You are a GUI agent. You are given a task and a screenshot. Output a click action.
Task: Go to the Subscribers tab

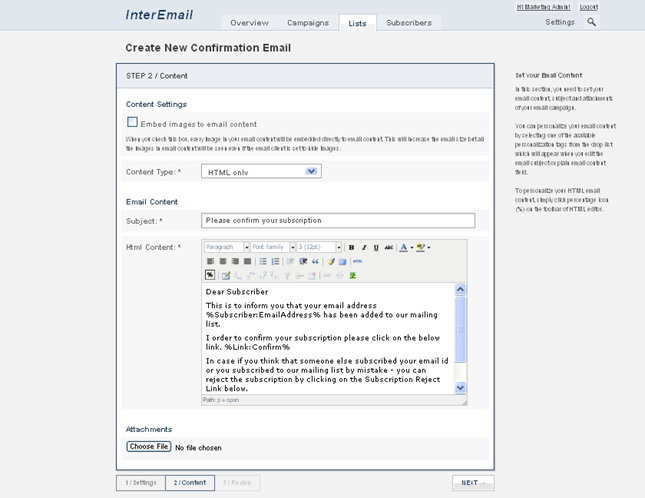point(408,22)
